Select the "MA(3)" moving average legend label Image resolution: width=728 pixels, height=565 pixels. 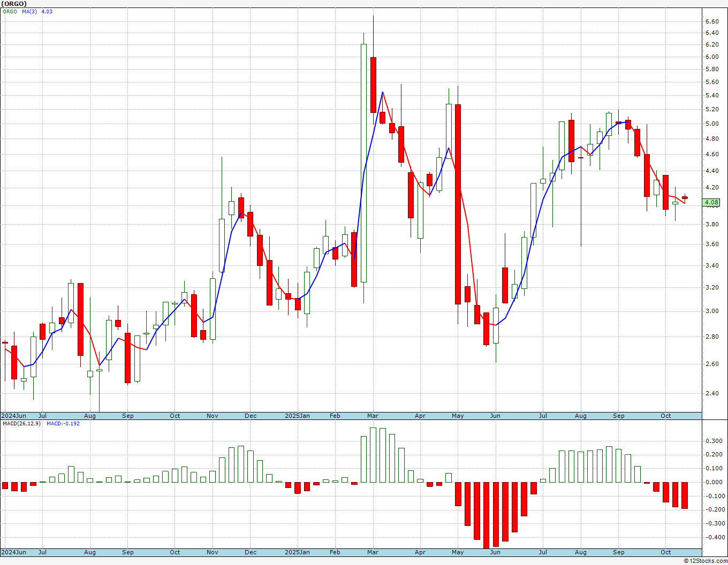click(x=29, y=11)
